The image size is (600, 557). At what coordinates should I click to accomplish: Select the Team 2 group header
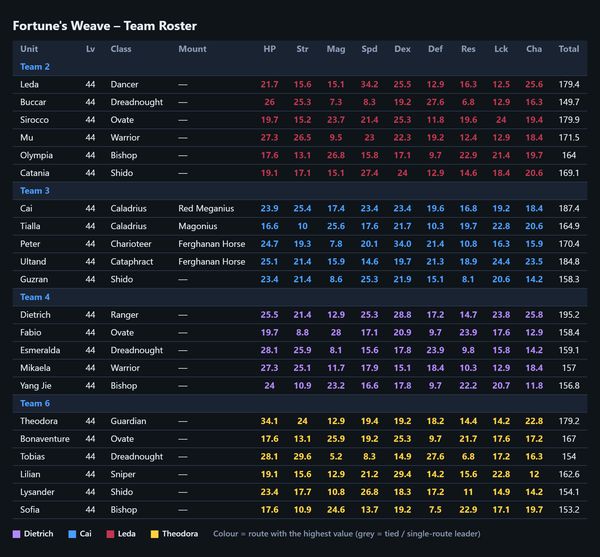[300, 67]
